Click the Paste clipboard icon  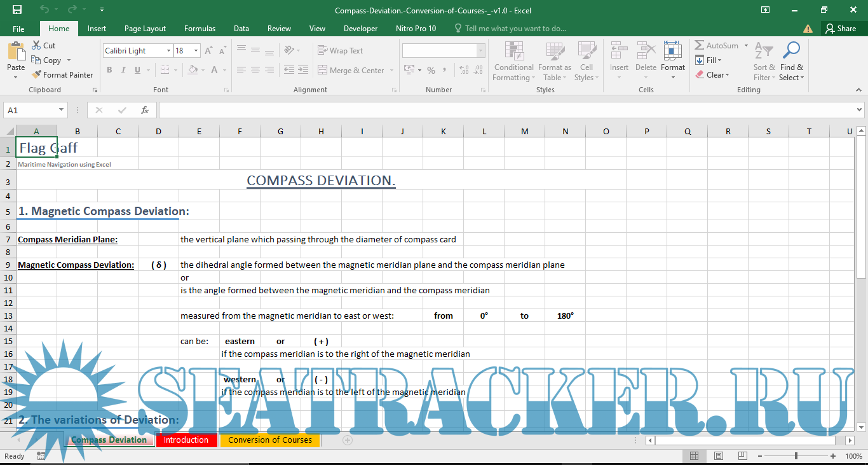(16, 52)
